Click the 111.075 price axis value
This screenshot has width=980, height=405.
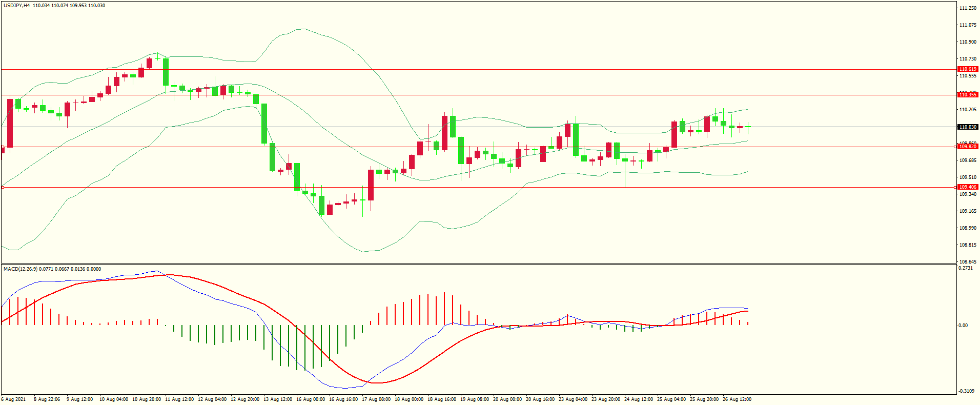tap(968, 25)
